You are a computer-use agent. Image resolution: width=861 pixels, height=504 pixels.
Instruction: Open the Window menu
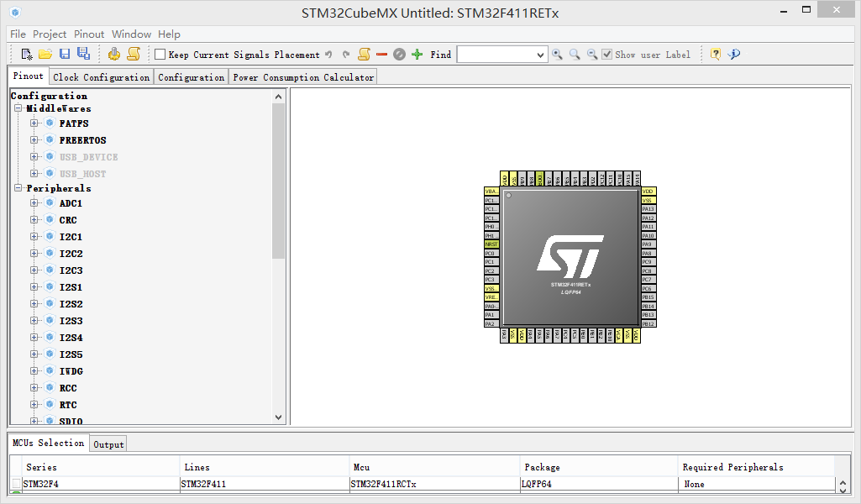[131, 34]
